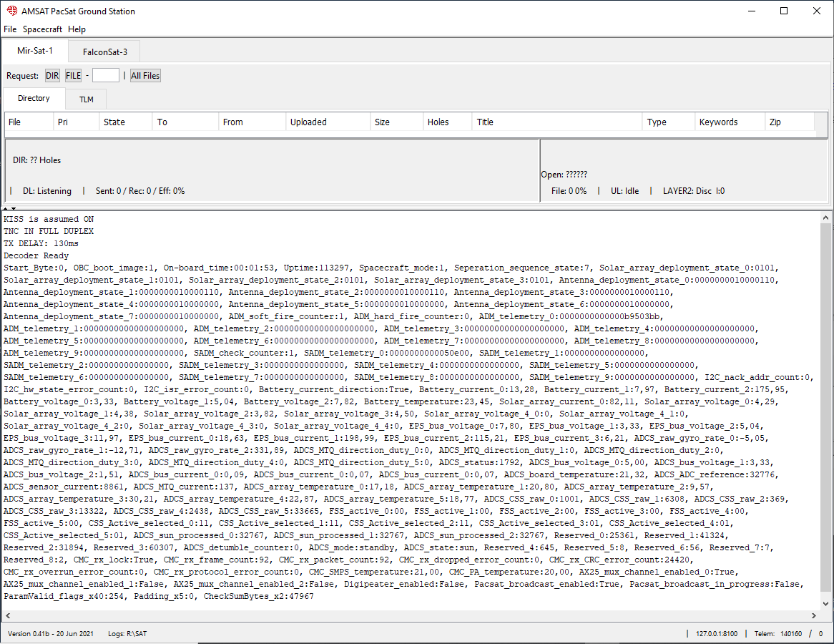The height and width of the screenshot is (644, 834).
Task: Click the split pane collapse arrows
Action: 9,208
